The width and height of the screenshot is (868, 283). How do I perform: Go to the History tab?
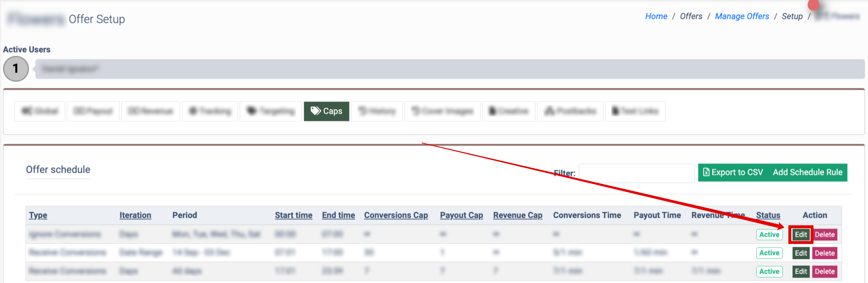click(377, 111)
